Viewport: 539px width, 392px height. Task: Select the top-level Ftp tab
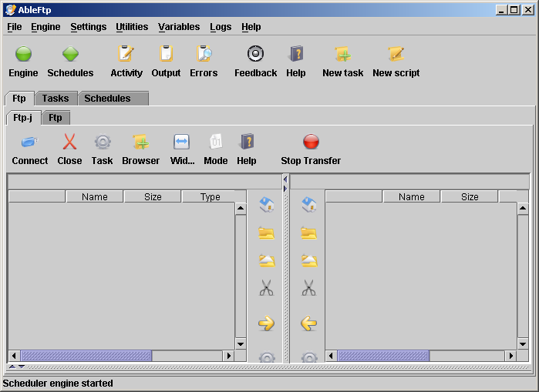19,99
